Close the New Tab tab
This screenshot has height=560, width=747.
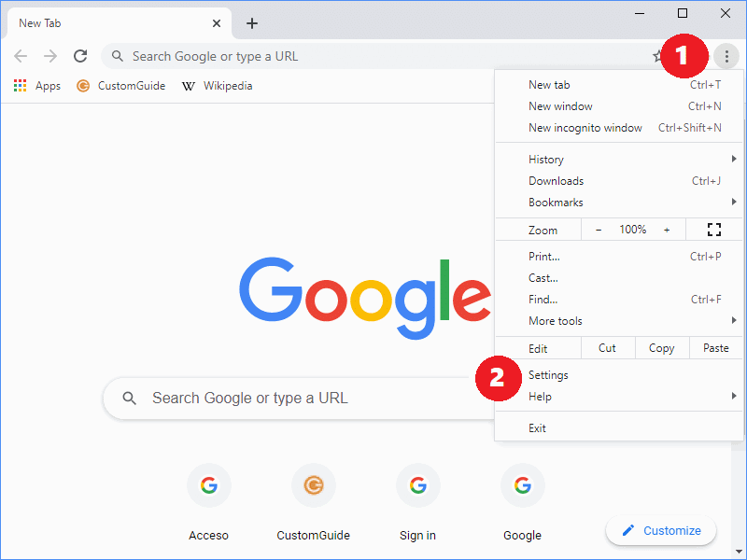(x=217, y=23)
